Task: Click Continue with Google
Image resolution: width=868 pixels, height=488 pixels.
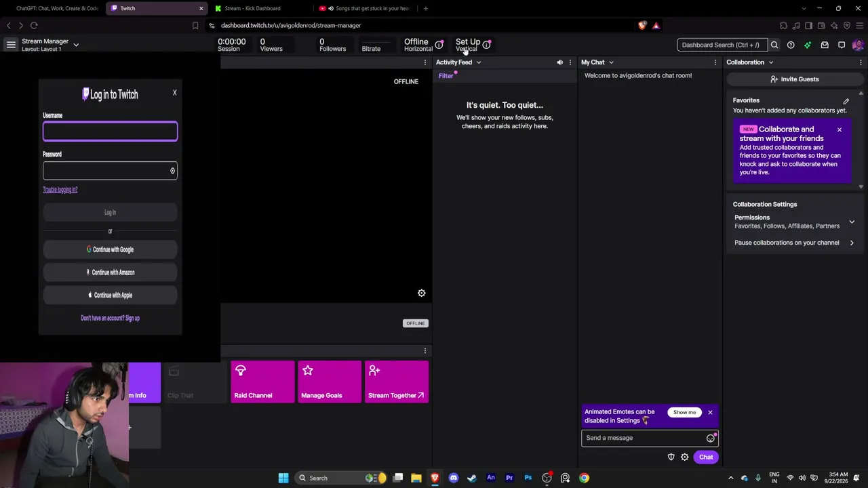Action: (x=110, y=249)
